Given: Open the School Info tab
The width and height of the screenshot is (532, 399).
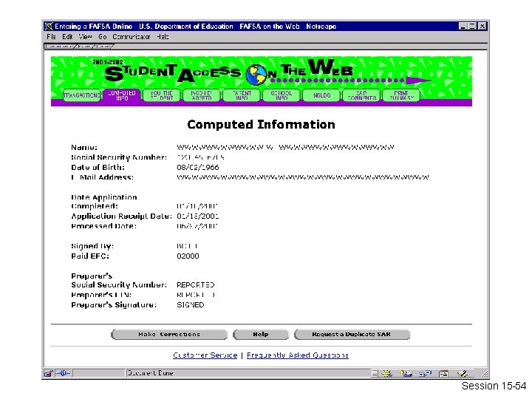Looking at the screenshot, I should [x=282, y=95].
